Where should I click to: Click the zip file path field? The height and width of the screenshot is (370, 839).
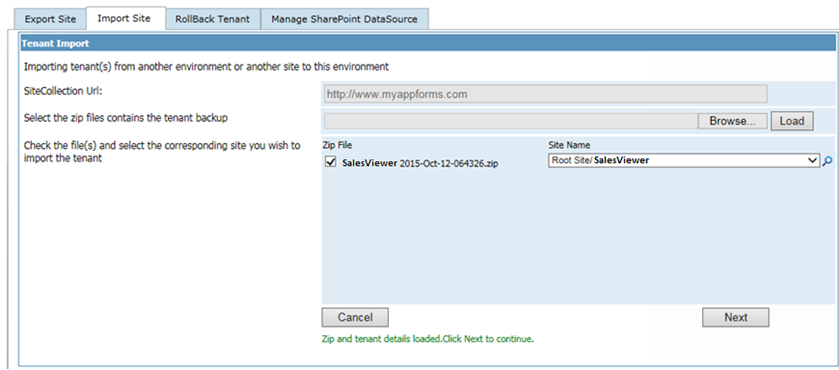[x=510, y=121]
